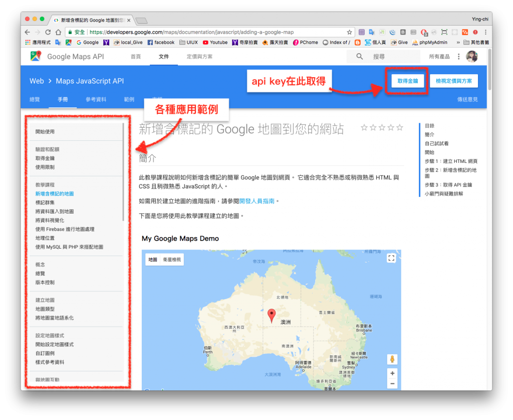The width and height of the screenshot is (513, 420).
Task: Open 取得金鑰 in the sidebar
Action: pos(45,158)
